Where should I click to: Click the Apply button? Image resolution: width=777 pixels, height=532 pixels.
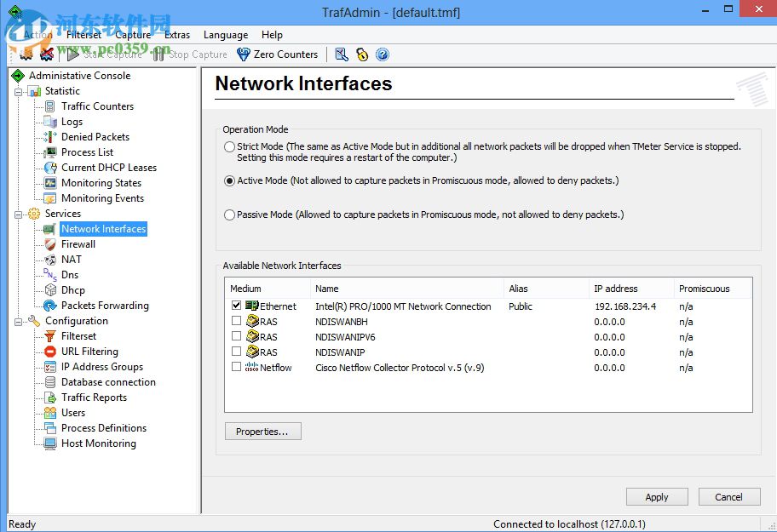coord(657,497)
